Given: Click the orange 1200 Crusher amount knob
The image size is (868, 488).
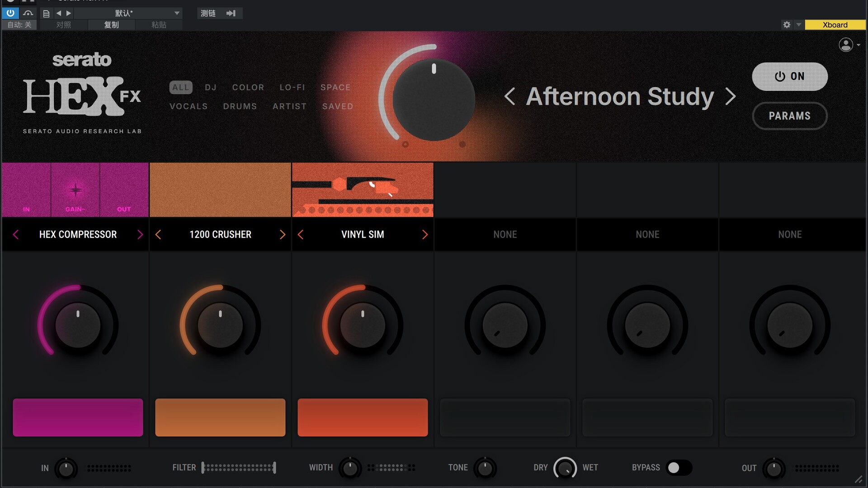Looking at the screenshot, I should (x=220, y=325).
